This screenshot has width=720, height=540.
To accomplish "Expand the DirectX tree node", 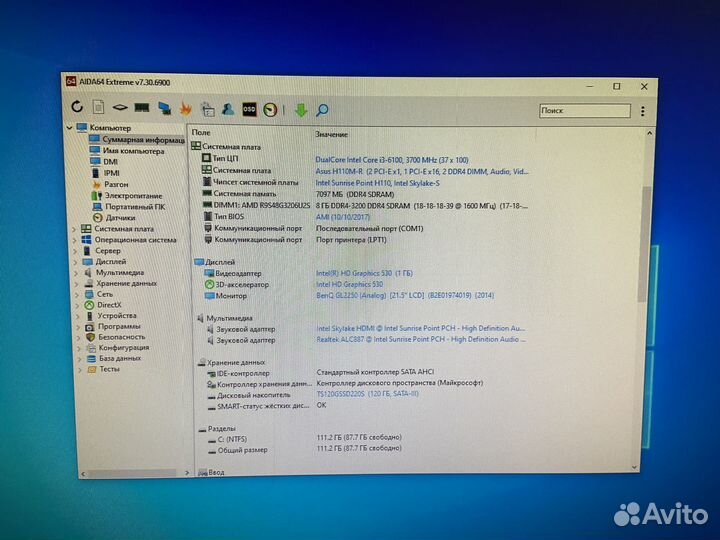I will tap(77, 305).
